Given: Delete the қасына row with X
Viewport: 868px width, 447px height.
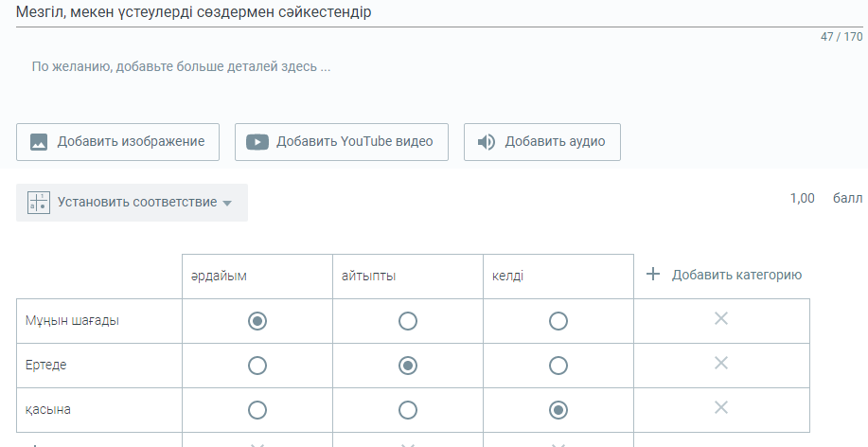Looking at the screenshot, I should (x=720, y=407).
